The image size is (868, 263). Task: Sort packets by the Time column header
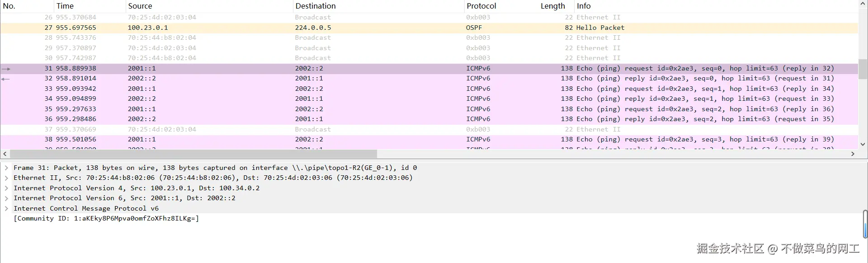pos(90,6)
